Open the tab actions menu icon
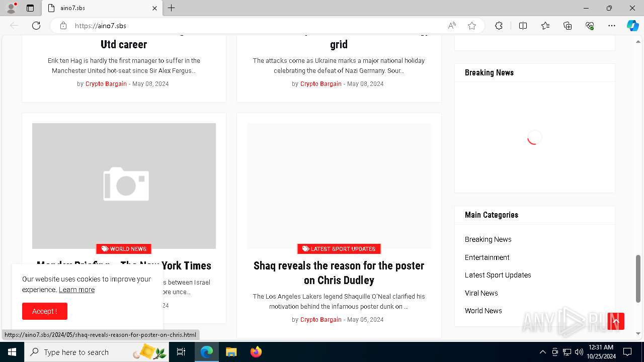 point(30,8)
